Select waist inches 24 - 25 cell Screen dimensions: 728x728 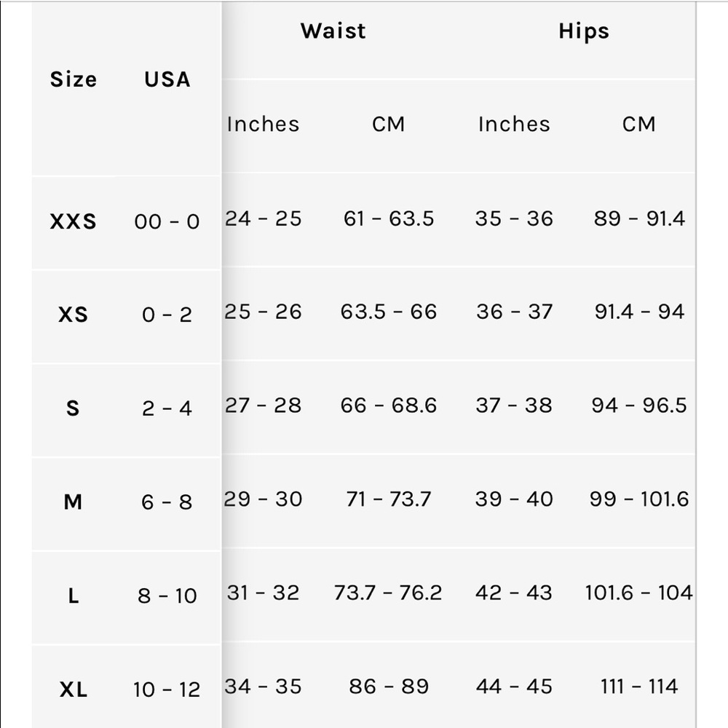[264, 218]
